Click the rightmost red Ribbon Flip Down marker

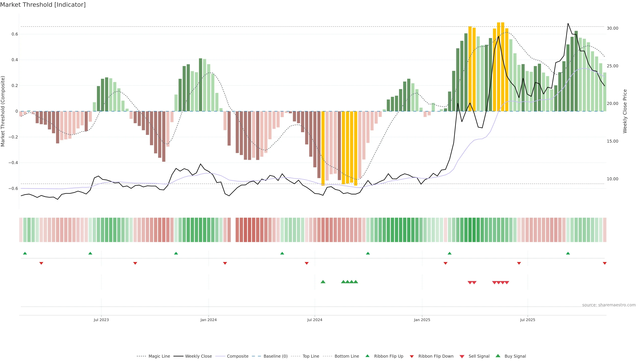click(x=604, y=263)
